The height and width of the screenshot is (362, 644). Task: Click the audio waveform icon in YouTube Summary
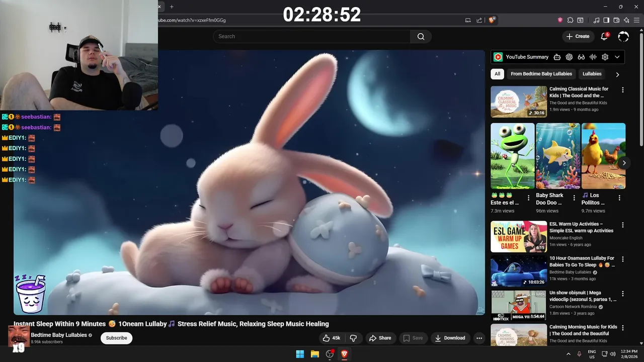(x=593, y=57)
